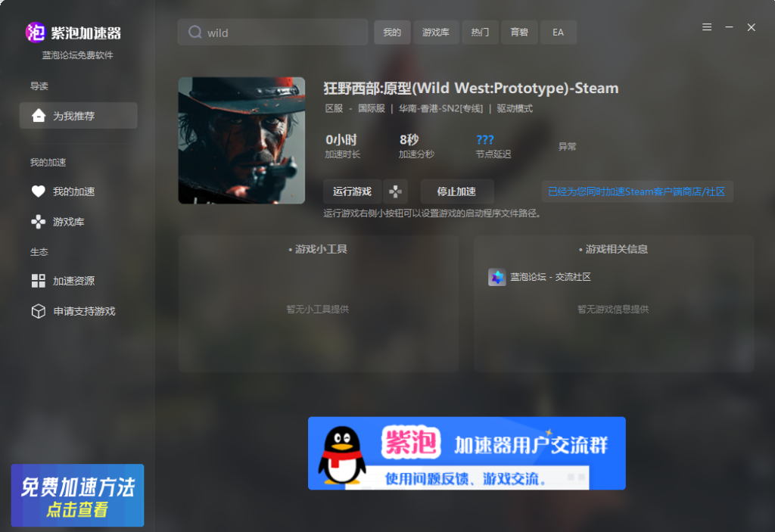Click the gamepad icon beside 游戏库 in the sidebar
The height and width of the screenshot is (532, 775).
coord(39,222)
